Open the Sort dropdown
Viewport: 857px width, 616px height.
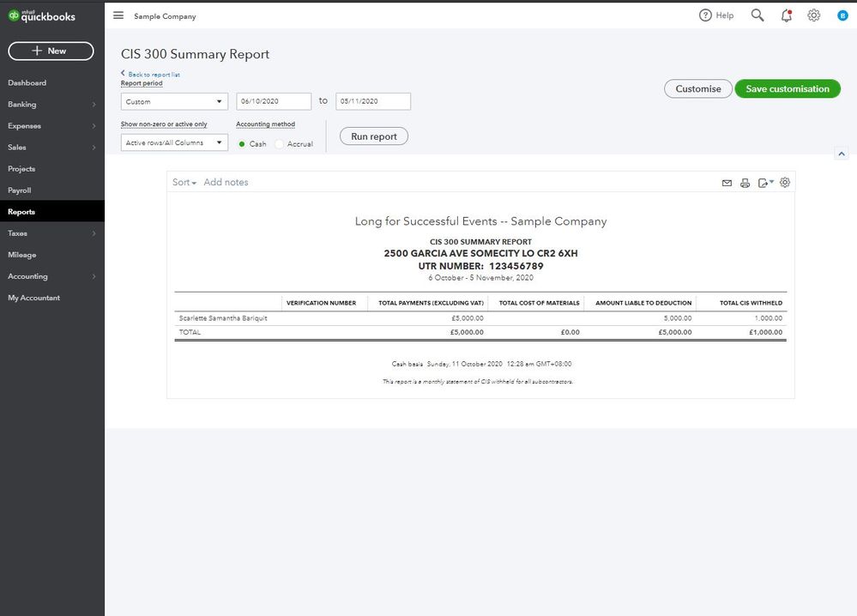click(x=184, y=182)
